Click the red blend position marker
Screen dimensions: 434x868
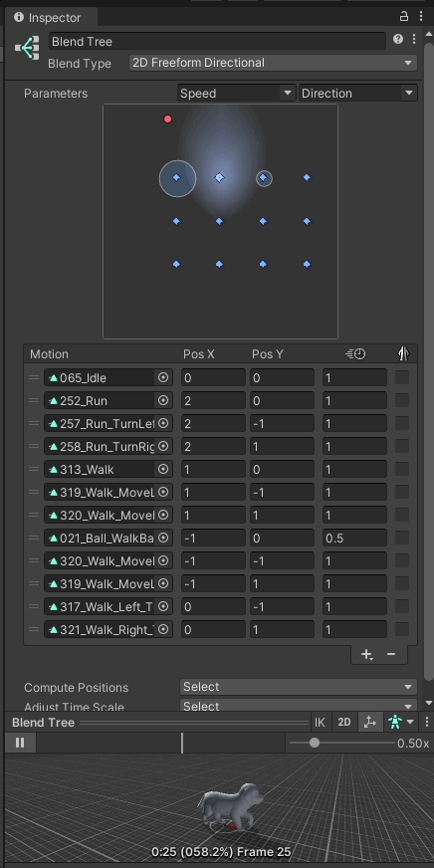pos(168,118)
